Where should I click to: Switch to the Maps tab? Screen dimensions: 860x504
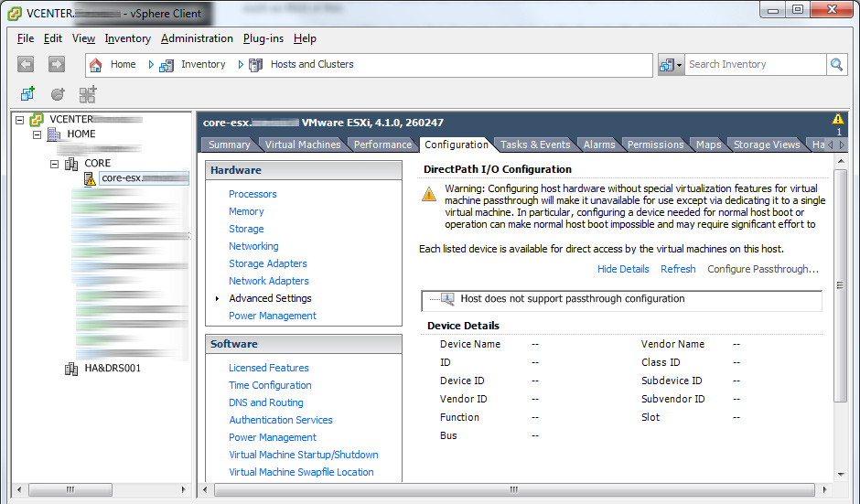point(709,145)
